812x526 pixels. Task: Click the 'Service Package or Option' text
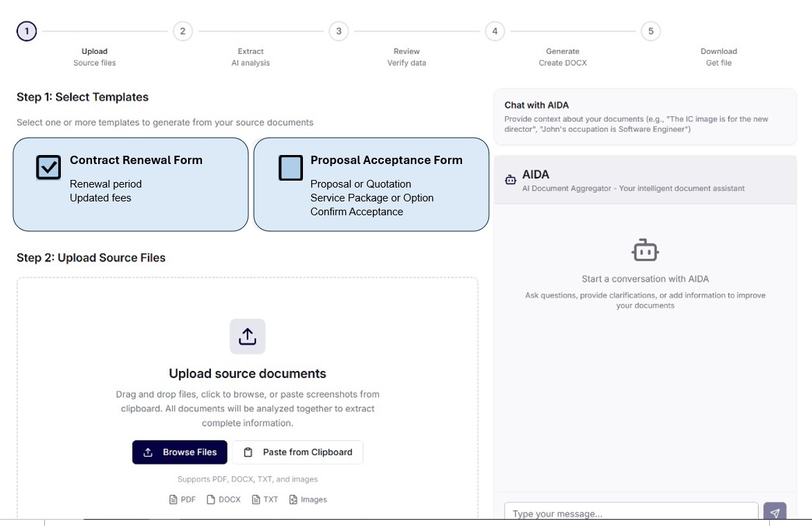point(372,198)
